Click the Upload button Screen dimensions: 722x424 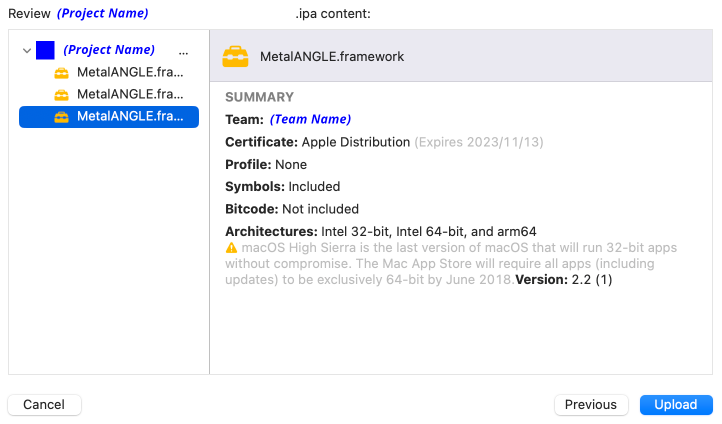(x=676, y=405)
